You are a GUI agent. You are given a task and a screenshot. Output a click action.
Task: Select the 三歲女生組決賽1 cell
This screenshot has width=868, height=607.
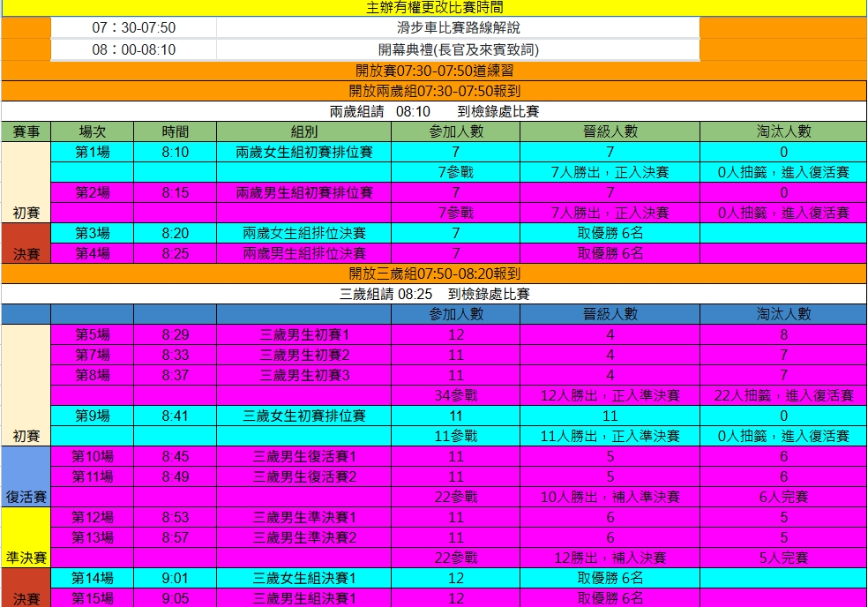pyautogui.click(x=304, y=578)
